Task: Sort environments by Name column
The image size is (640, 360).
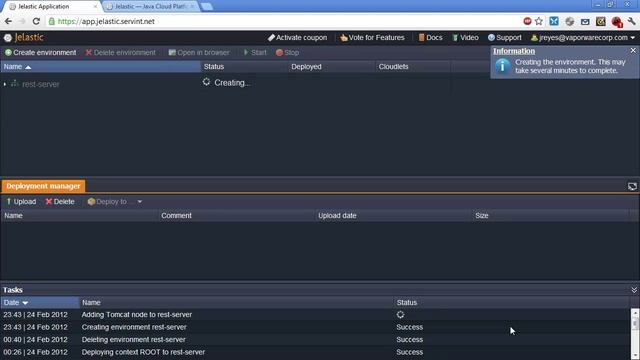Action: pos(100,67)
